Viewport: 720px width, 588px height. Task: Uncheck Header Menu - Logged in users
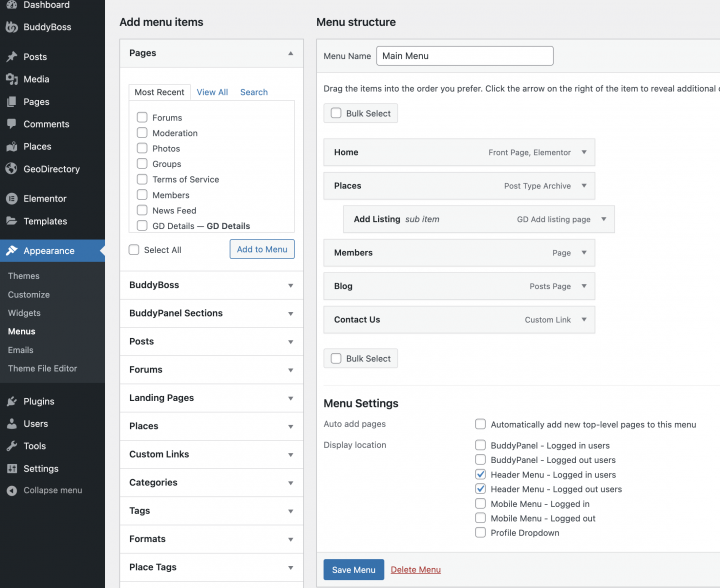tap(481, 475)
